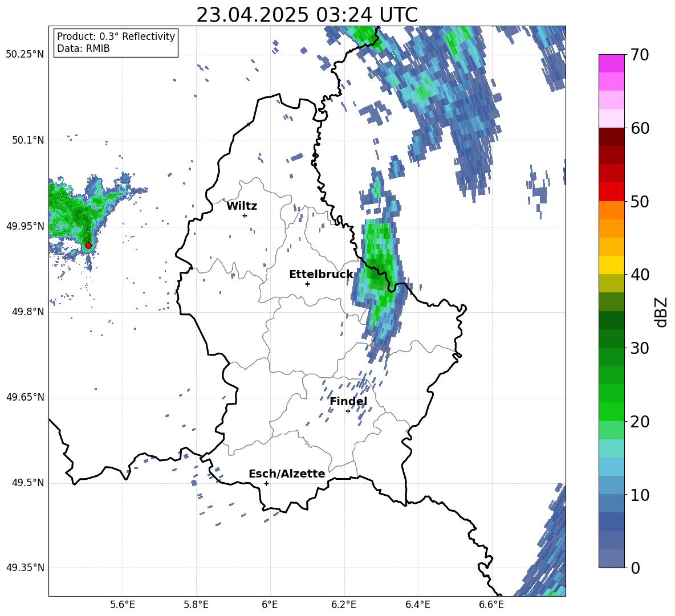Click the 40 tick label on colorbar
The width and height of the screenshot is (675, 616).
(640, 275)
